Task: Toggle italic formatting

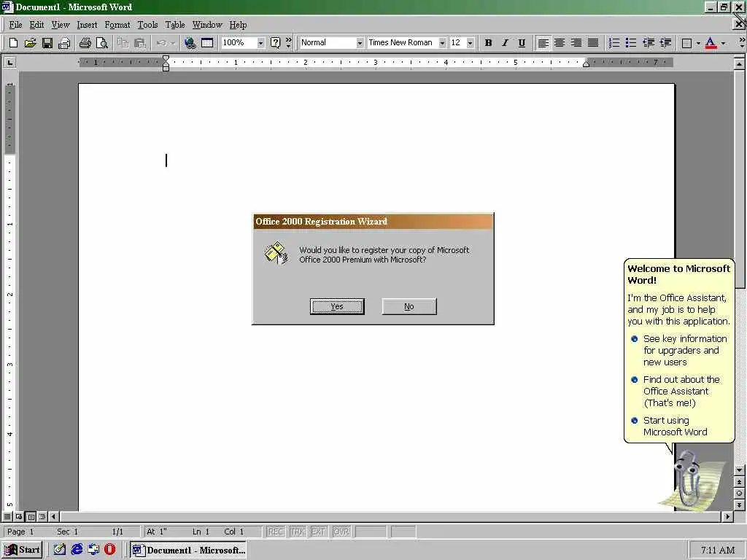Action: pos(505,43)
